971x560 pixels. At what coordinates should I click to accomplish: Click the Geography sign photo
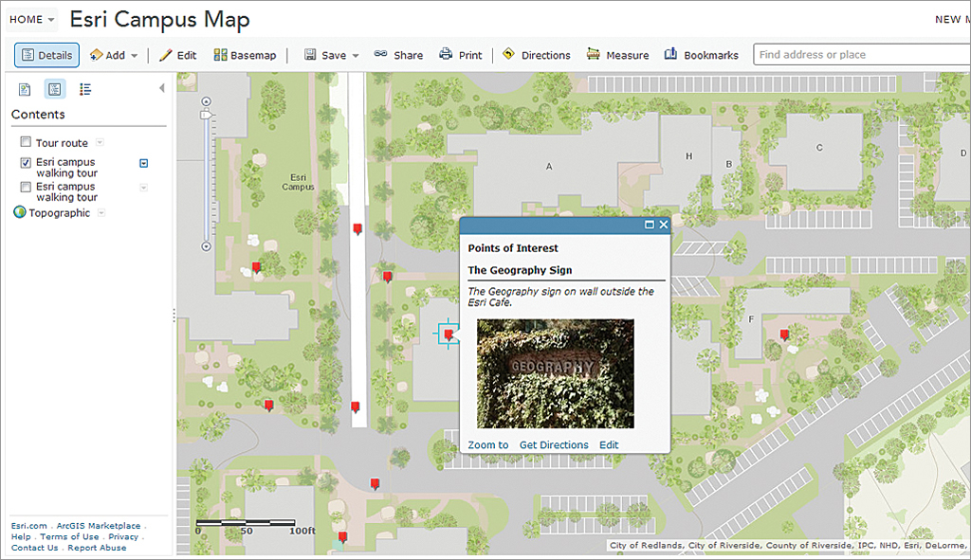tap(556, 373)
